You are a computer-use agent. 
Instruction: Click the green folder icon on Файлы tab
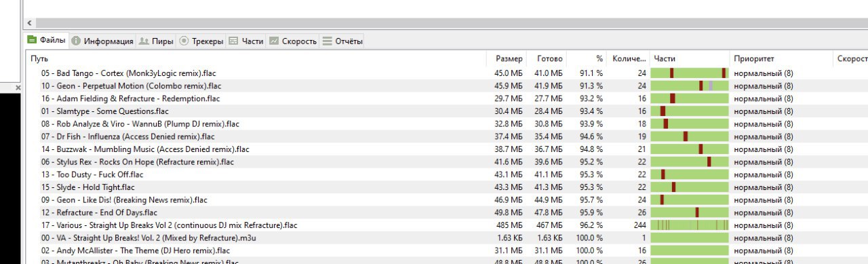pos(32,40)
